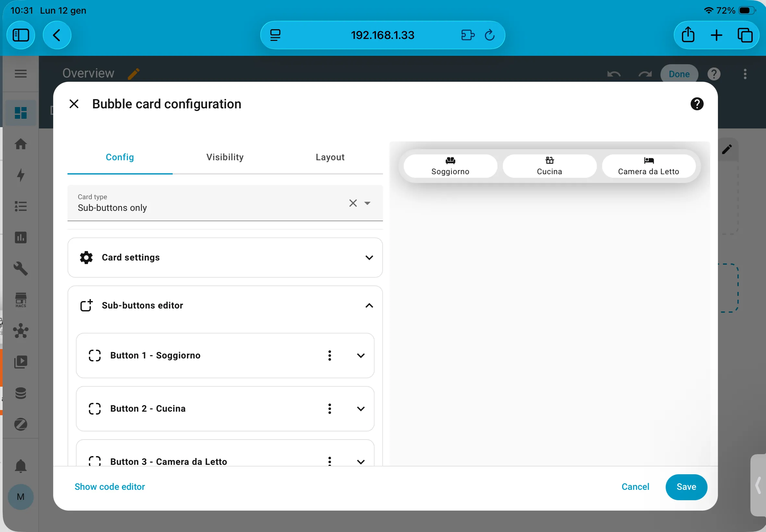766x532 pixels.
Task: Open the code editor via Show code editor
Action: (110, 487)
